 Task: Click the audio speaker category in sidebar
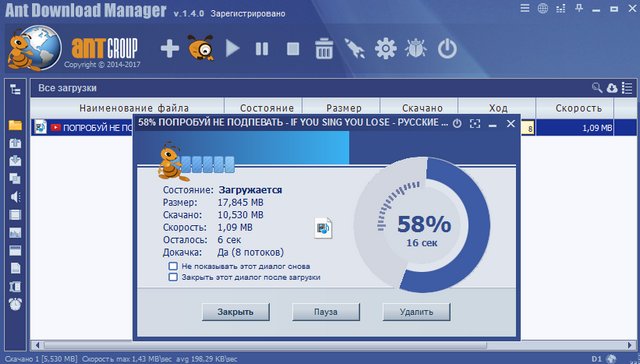tap(16, 197)
